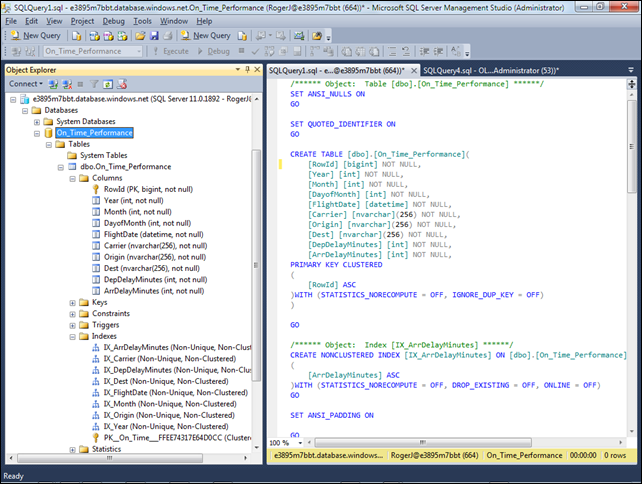Refresh the Object Explorer tree
Screen dimensions: 642x484
coord(108,84)
